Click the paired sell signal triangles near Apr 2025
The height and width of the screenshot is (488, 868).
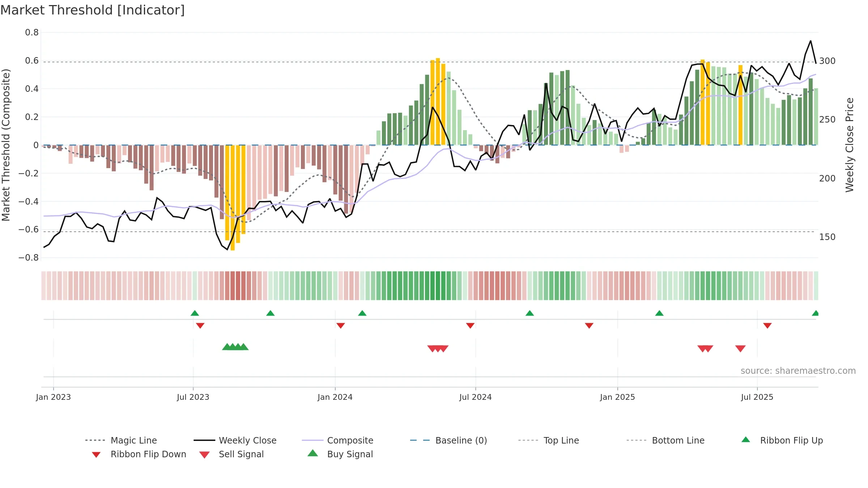pyautogui.click(x=705, y=349)
